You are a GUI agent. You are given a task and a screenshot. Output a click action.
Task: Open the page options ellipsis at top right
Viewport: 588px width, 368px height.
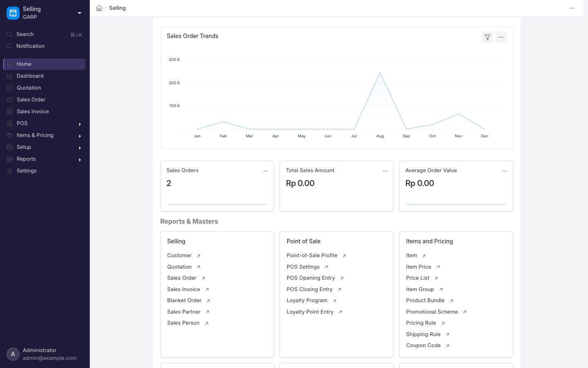point(572,8)
